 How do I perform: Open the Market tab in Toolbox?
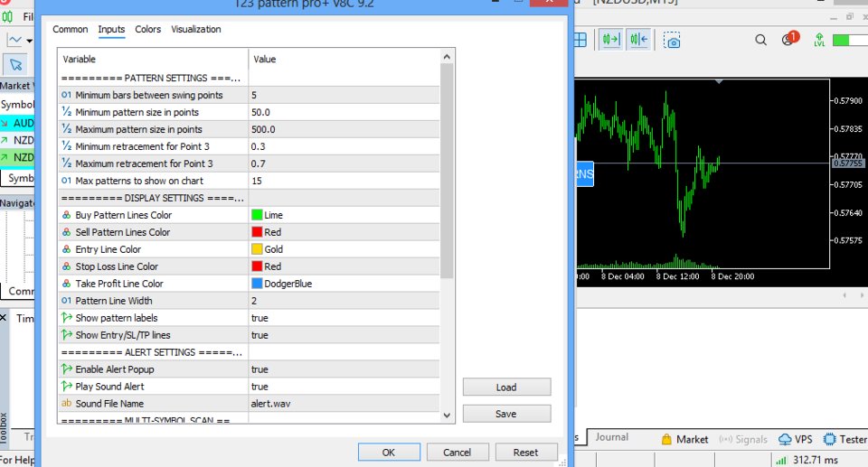point(684,439)
